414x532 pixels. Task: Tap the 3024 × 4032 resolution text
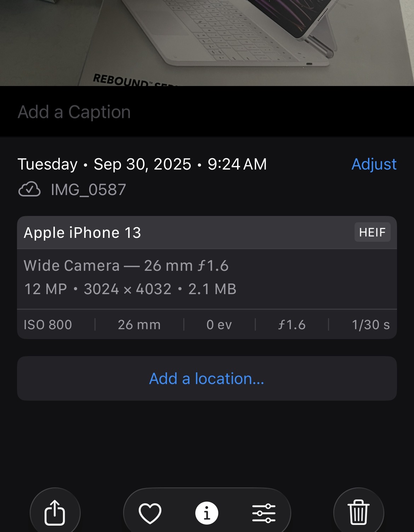coord(128,289)
